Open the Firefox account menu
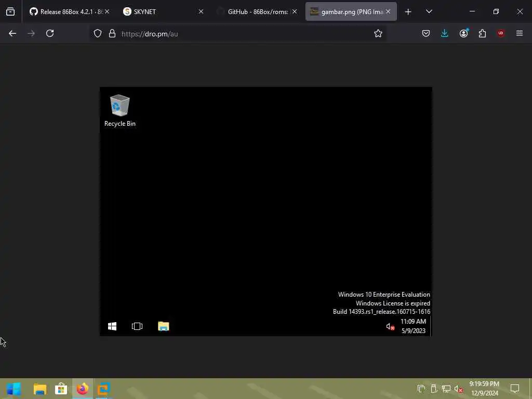Screen dimensions: 532x399 (464, 33)
